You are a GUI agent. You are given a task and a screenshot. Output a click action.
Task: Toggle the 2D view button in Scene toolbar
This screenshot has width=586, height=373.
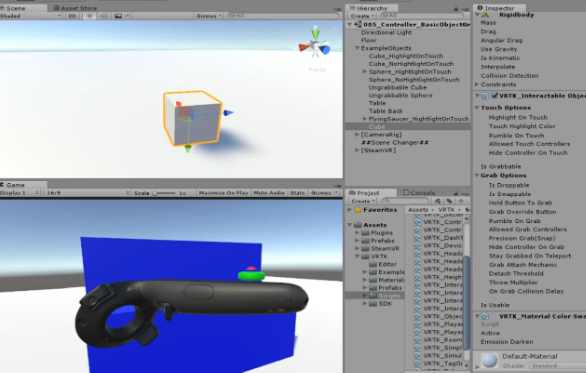[x=72, y=16]
